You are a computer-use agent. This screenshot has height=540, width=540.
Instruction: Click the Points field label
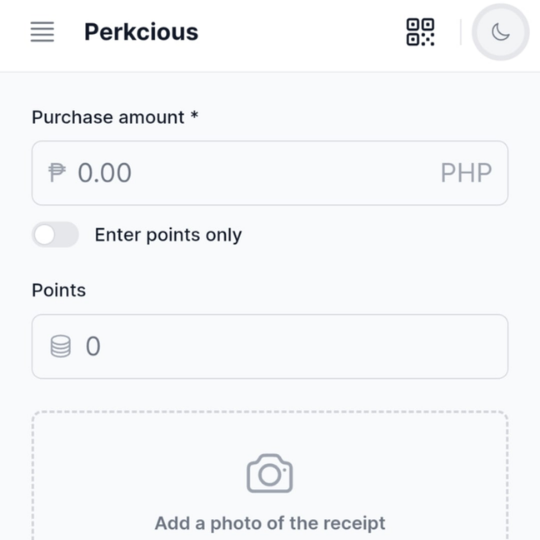tap(59, 290)
